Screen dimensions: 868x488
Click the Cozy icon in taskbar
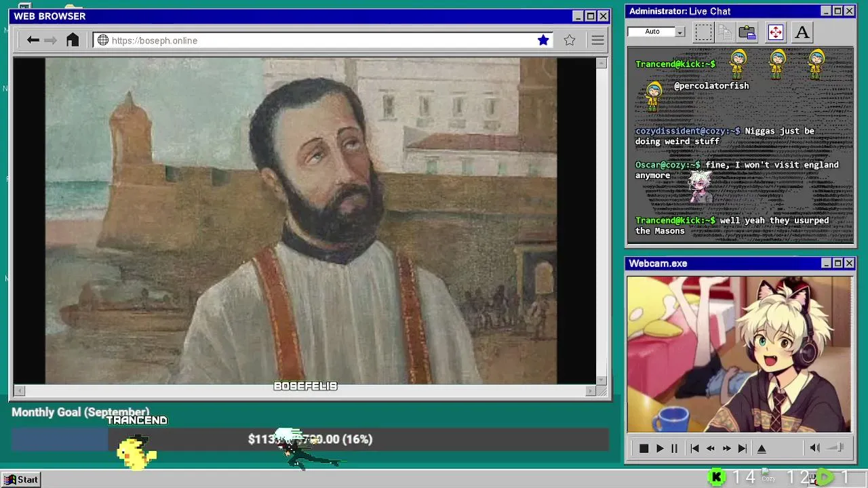(768, 476)
